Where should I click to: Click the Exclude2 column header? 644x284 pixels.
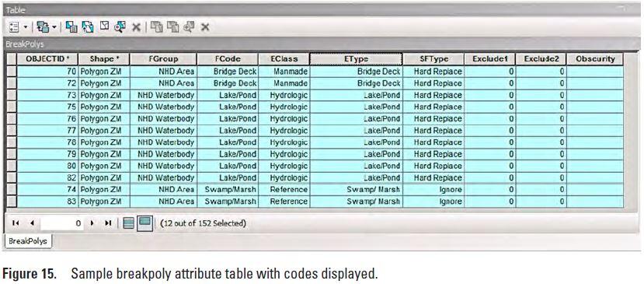(541, 59)
